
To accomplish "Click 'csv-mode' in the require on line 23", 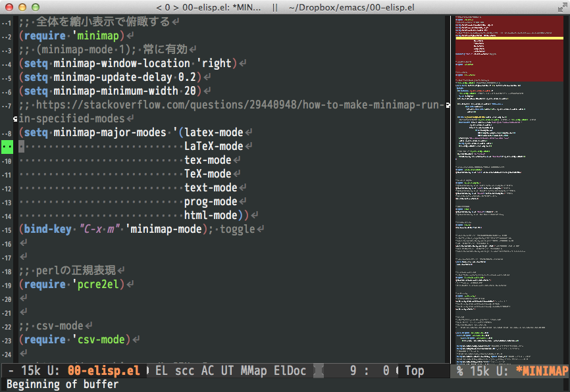I will 101,339.
